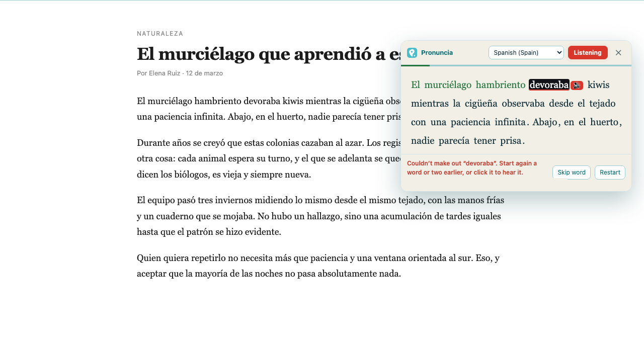This screenshot has height=347, width=644.
Task: Click green word "murciélago" in Pronuncia panel
Action: pos(448,85)
